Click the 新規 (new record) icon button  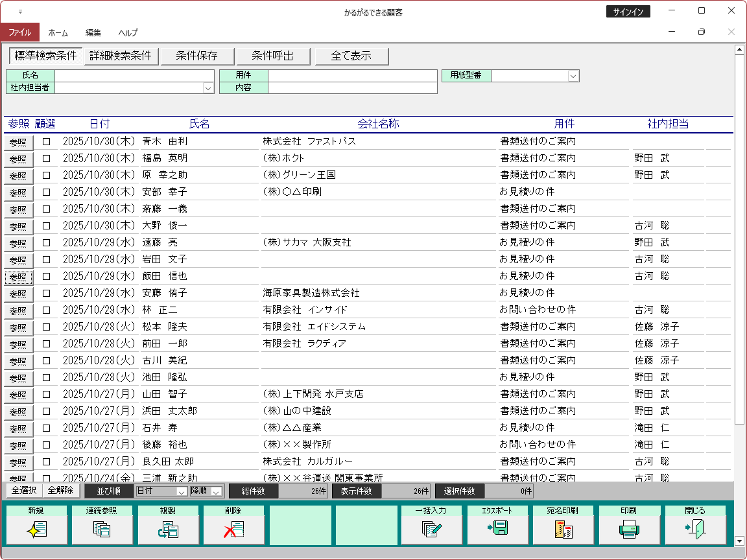click(x=36, y=530)
